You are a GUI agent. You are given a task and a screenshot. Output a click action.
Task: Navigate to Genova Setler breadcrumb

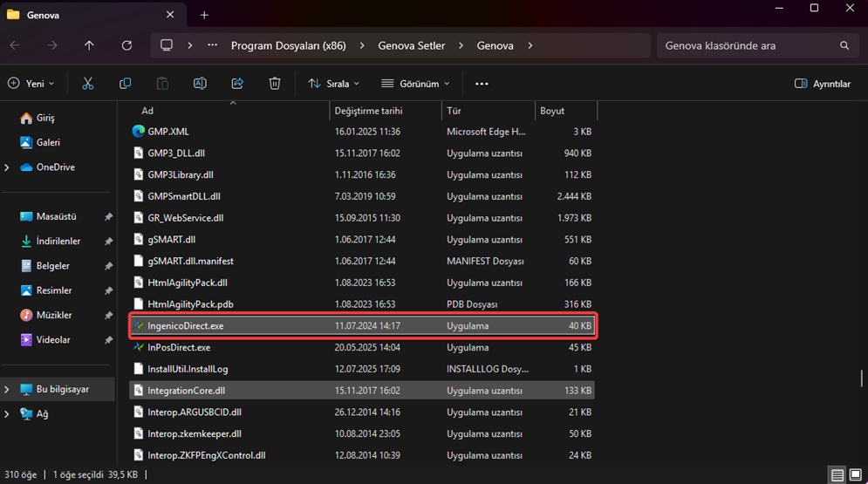click(411, 45)
